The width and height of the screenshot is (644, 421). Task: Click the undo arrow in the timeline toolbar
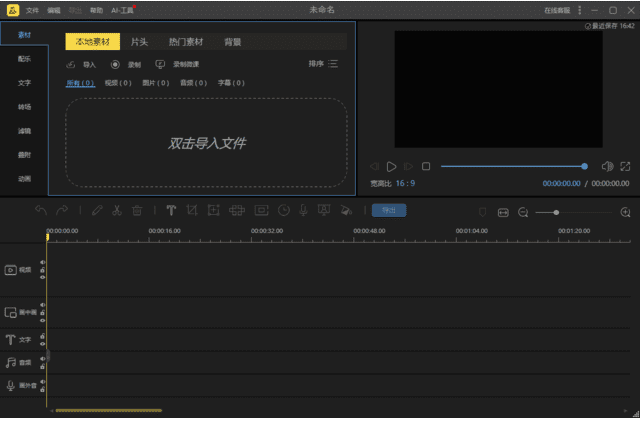(x=41, y=211)
